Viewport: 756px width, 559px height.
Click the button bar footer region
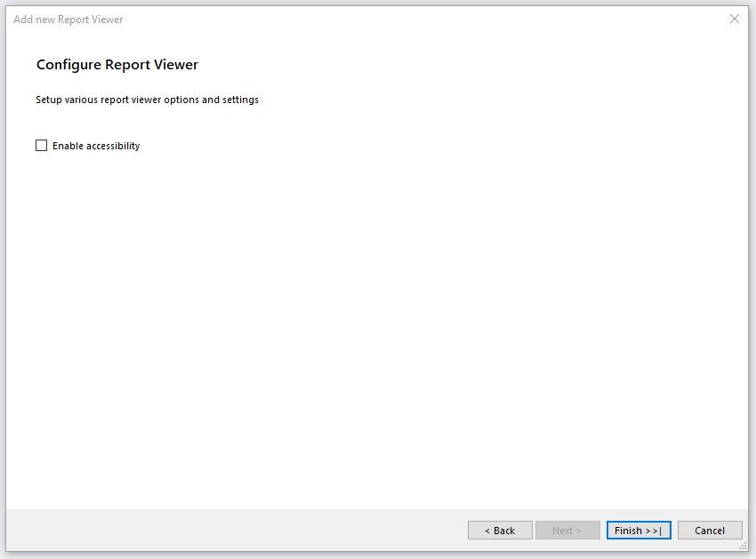(267, 530)
